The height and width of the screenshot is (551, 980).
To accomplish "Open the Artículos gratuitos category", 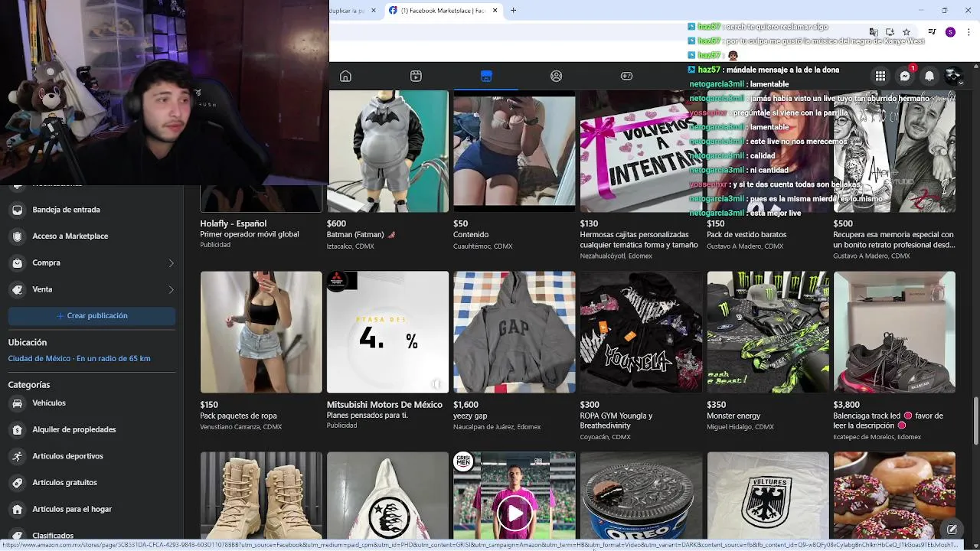I will (x=92, y=482).
